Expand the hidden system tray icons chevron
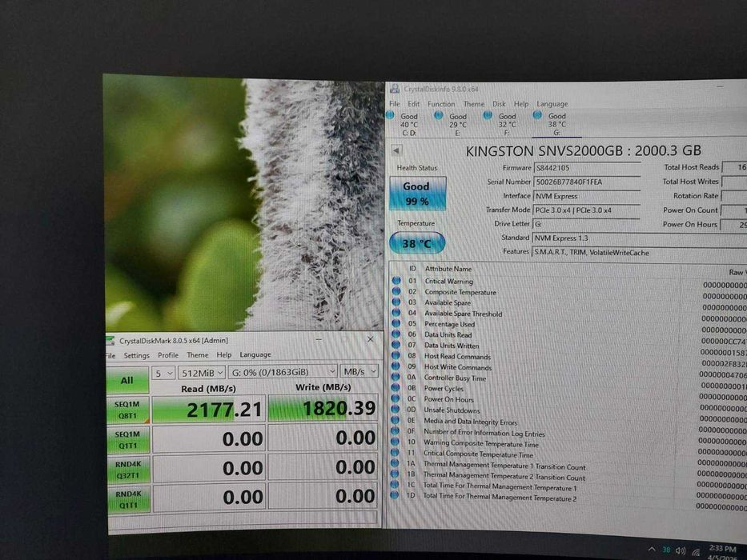This screenshot has height=560, width=747. point(652,549)
